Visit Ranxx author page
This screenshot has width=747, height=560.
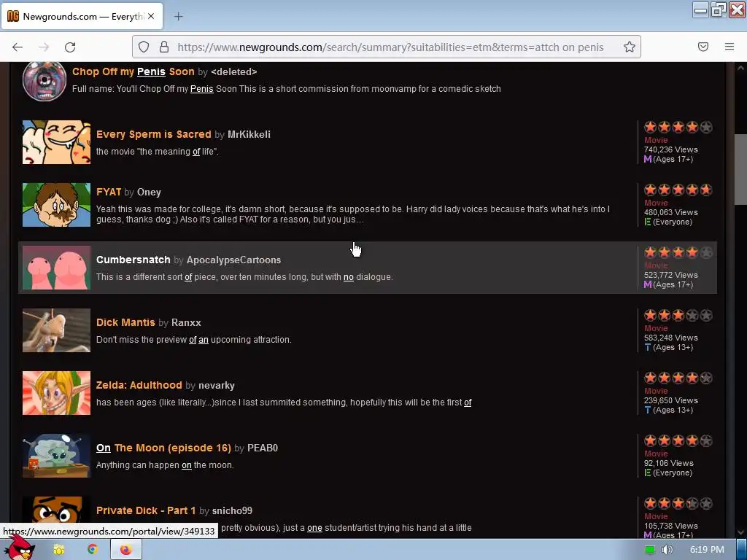tap(186, 322)
